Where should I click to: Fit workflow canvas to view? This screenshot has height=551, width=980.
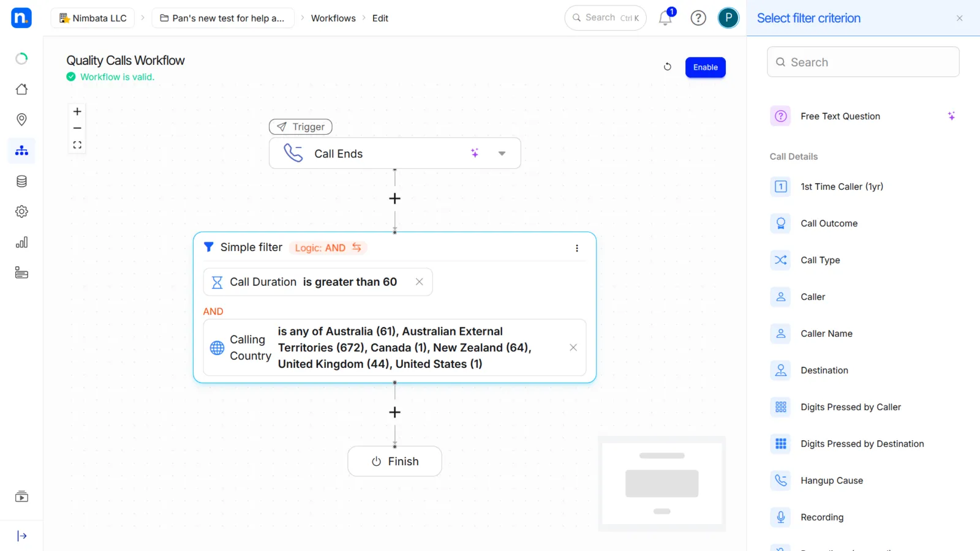tap(77, 145)
